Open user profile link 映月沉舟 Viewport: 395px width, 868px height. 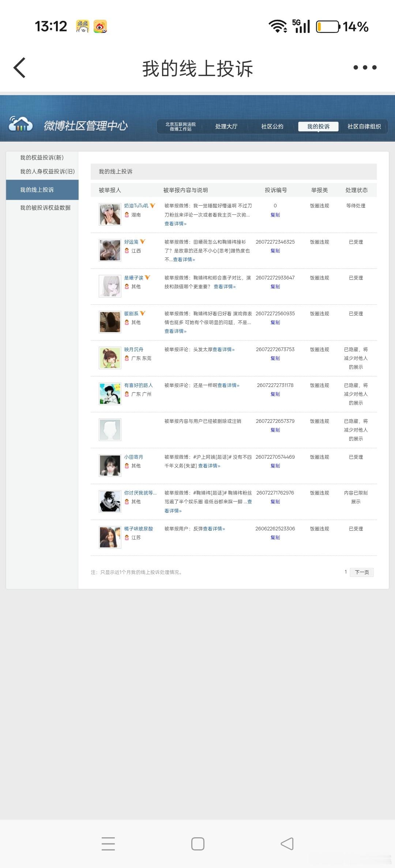tap(133, 349)
